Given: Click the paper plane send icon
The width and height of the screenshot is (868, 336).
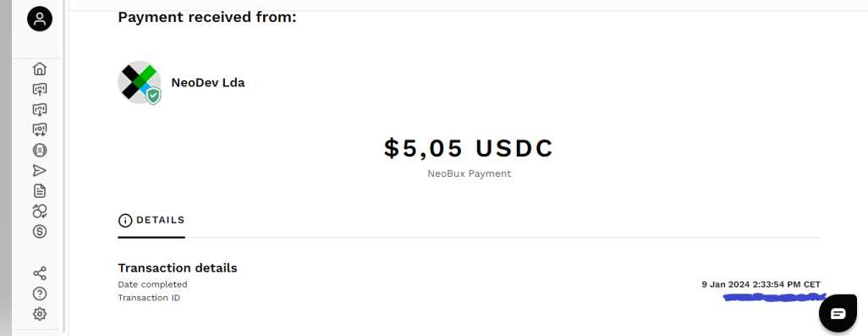Looking at the screenshot, I should pos(40,170).
